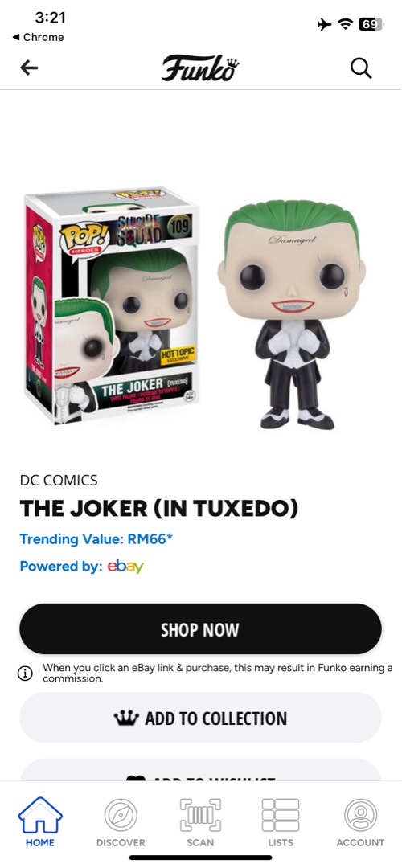Tap the Funko logo in the header

[x=200, y=68]
